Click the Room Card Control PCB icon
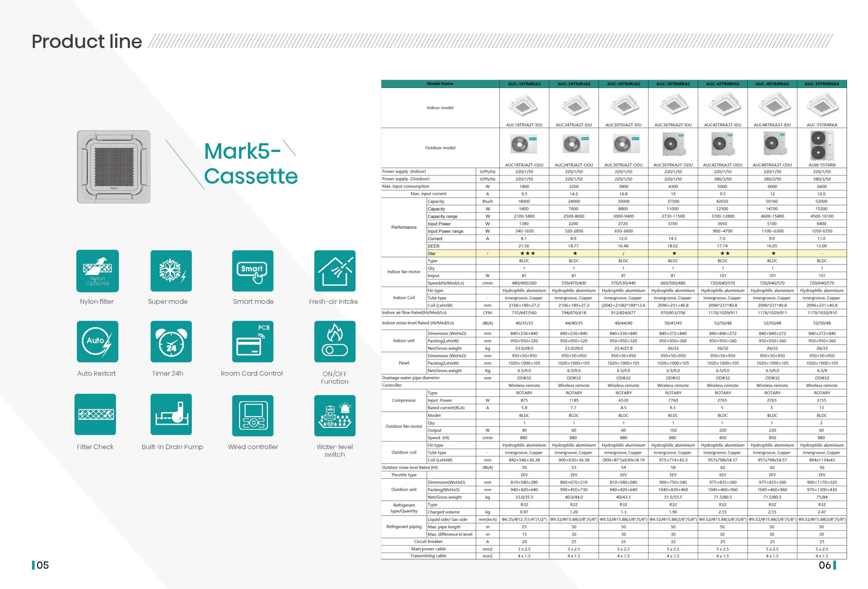Screen dimensions: 868x589 tap(253, 341)
